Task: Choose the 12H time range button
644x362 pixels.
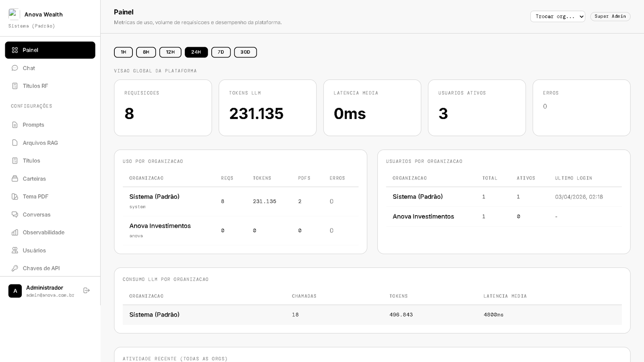Action: point(170,52)
